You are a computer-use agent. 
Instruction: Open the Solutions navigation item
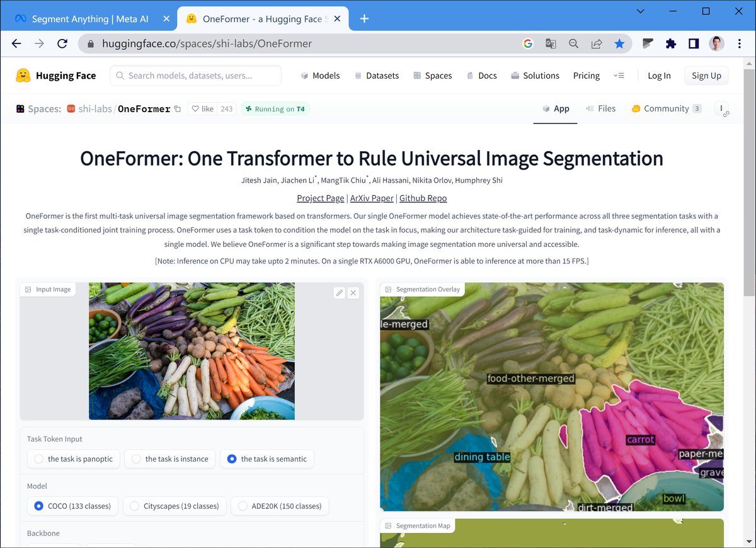pyautogui.click(x=535, y=76)
